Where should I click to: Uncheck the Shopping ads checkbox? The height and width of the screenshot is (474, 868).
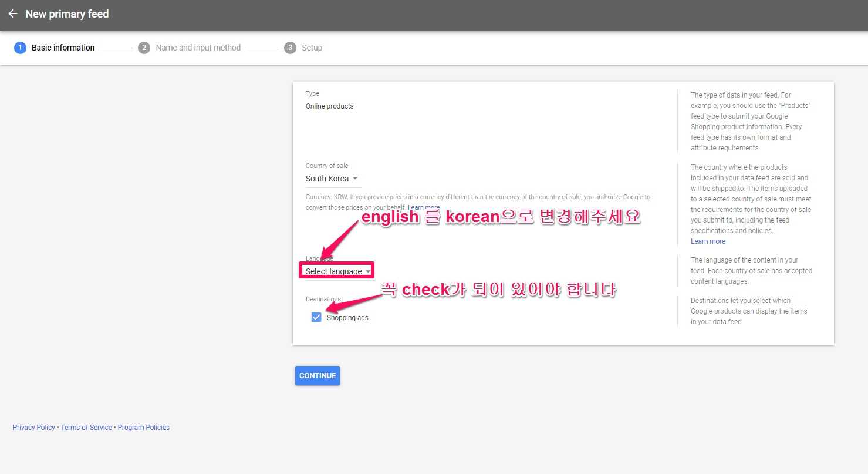(x=316, y=317)
